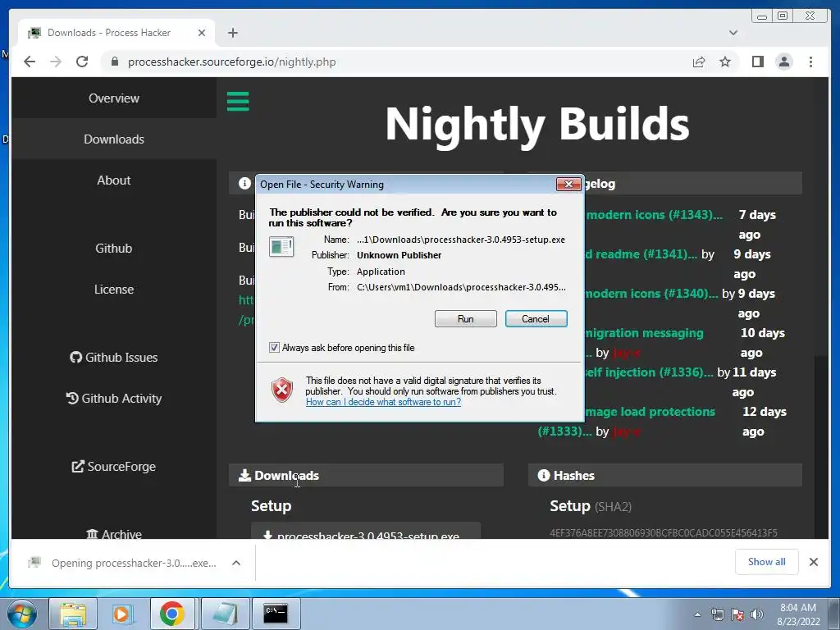Click the 'readme (#1341)' changelog entry
Viewport: 840px width, 630px height.
pyautogui.click(x=641, y=254)
